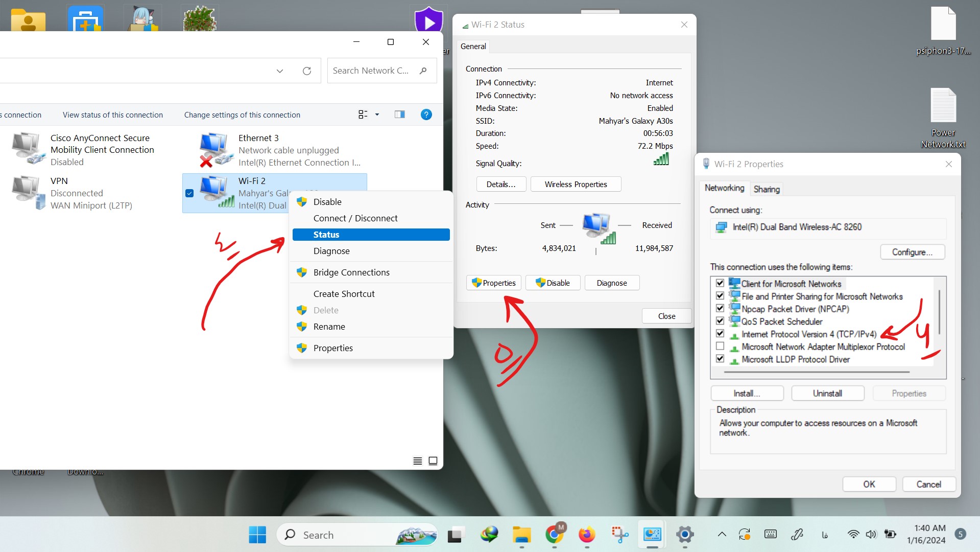
Task: Close the Wi-Fi 2 Status dialog button
Action: [666, 316]
